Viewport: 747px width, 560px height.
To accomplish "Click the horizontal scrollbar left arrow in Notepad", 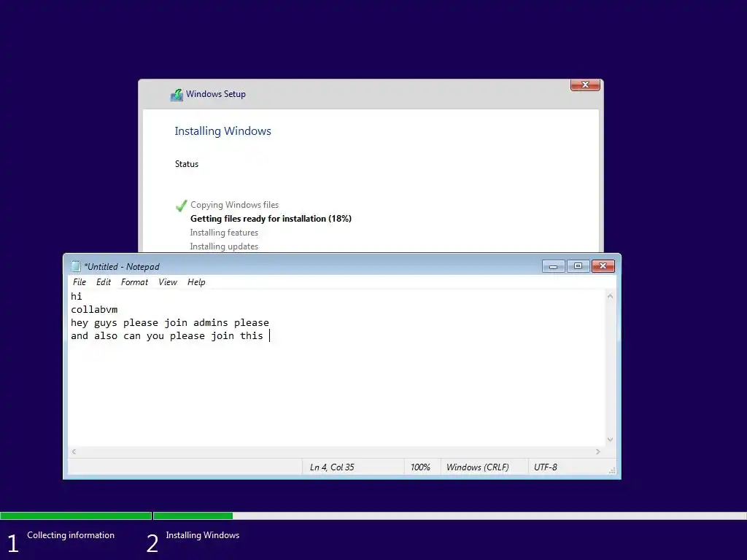I will (x=74, y=451).
